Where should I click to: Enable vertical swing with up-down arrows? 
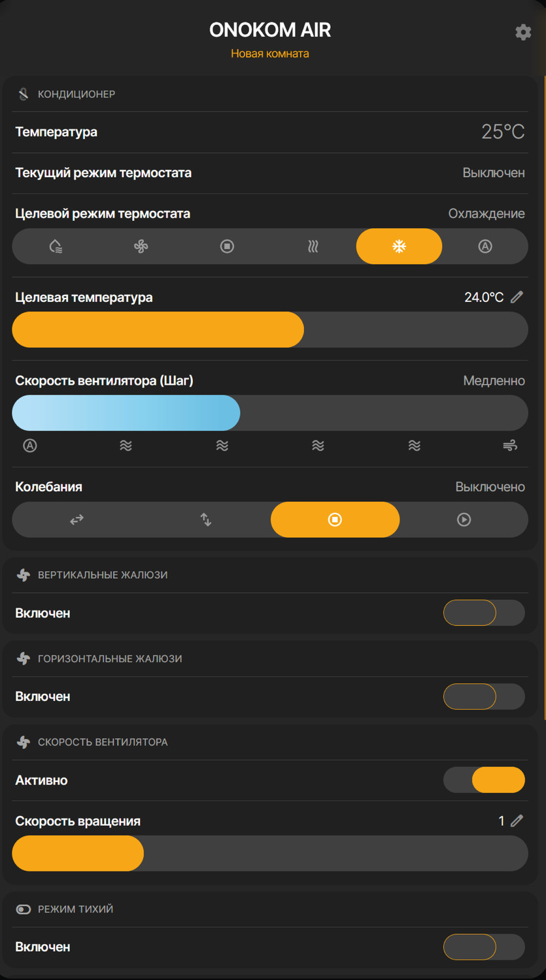[205, 519]
